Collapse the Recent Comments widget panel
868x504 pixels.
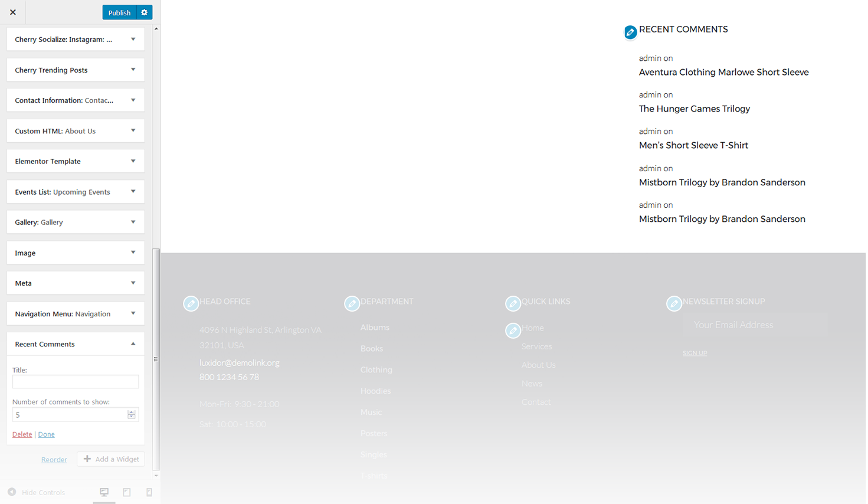133,344
